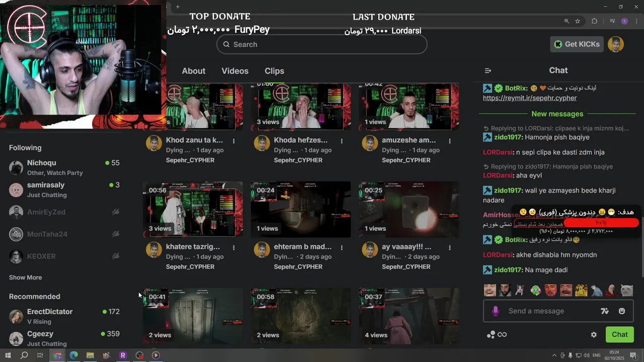Click the Get KICKs button

tap(577, 44)
